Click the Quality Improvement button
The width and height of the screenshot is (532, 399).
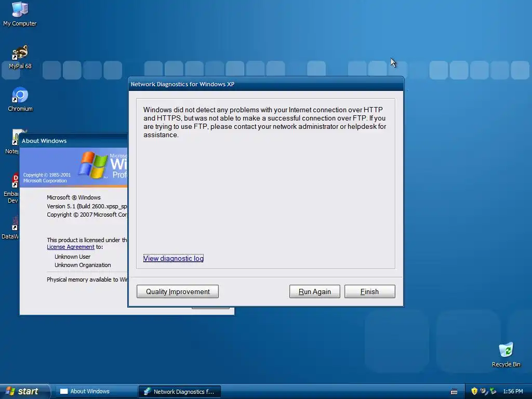tap(178, 291)
